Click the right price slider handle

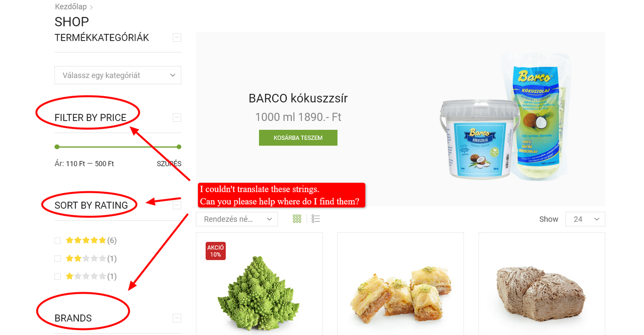[x=179, y=147]
